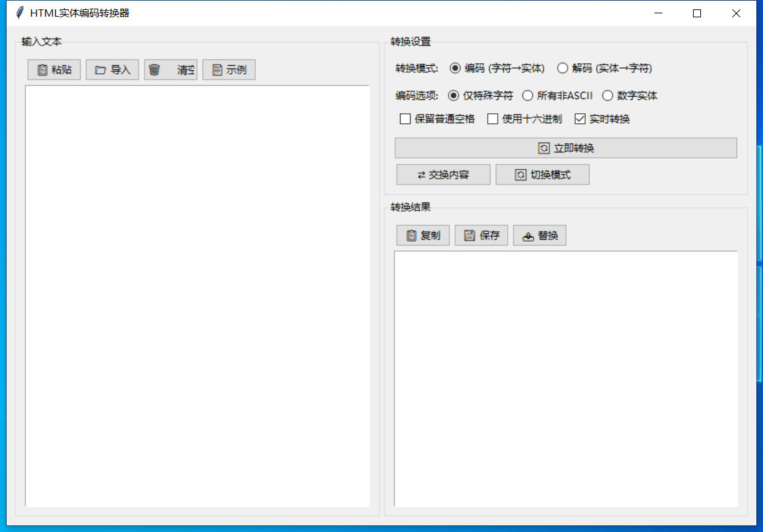Image resolution: width=763 pixels, height=532 pixels.
Task: Focus the 输入文本 text area
Action: pyautogui.click(x=197, y=296)
